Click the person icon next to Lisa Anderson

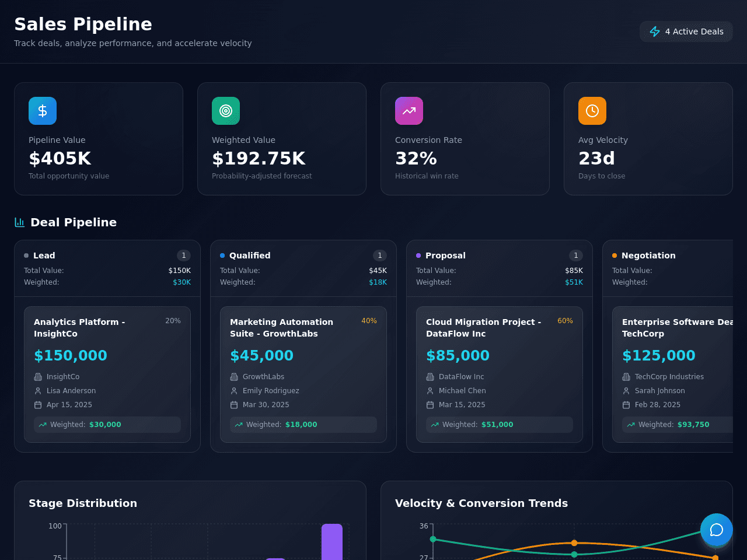[38, 391]
